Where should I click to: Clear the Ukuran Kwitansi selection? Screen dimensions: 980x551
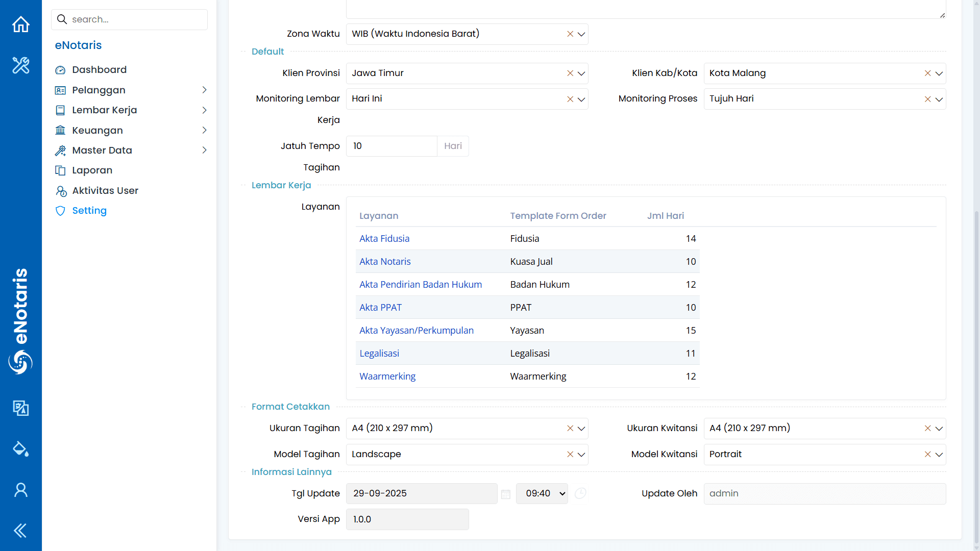coord(927,429)
